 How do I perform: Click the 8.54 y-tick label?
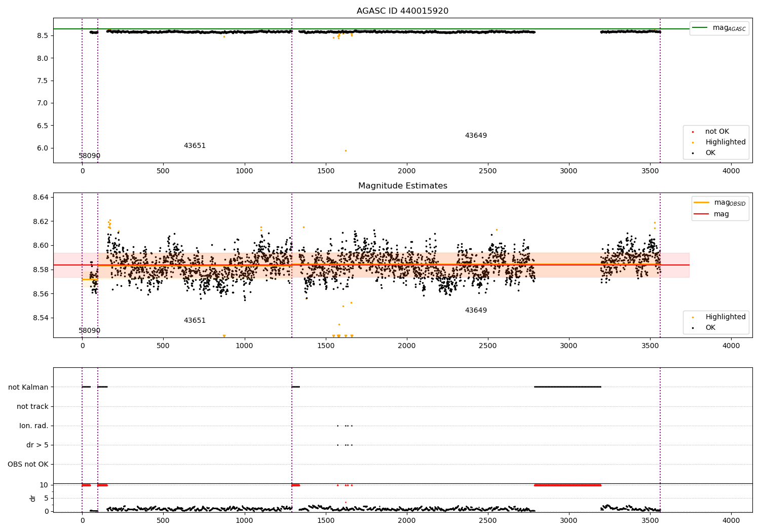pyautogui.click(x=41, y=318)
